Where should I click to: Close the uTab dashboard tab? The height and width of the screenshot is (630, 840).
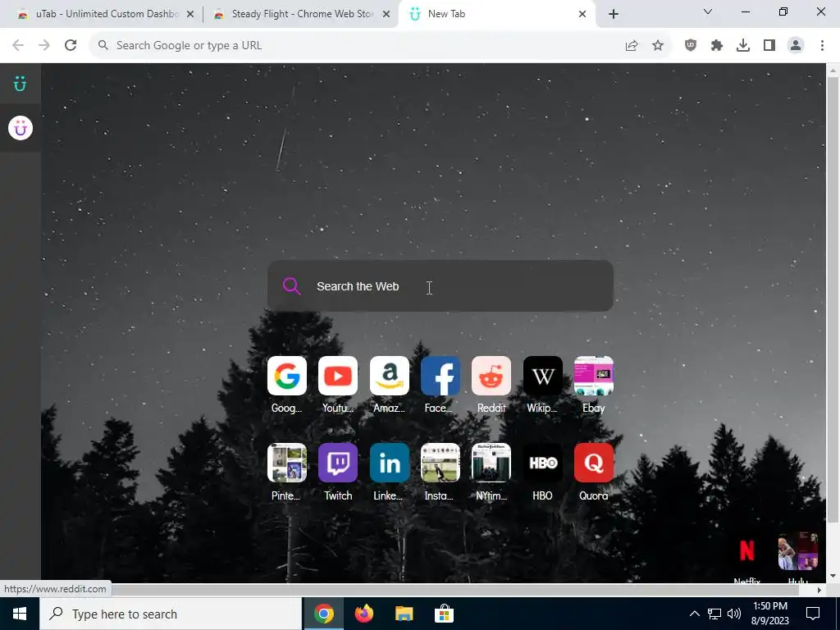(190, 15)
